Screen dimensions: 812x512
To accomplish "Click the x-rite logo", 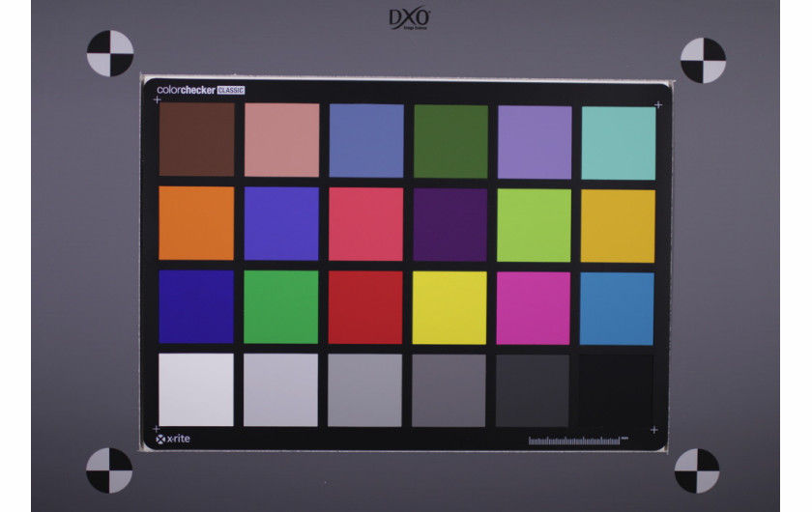I will pos(173,439).
